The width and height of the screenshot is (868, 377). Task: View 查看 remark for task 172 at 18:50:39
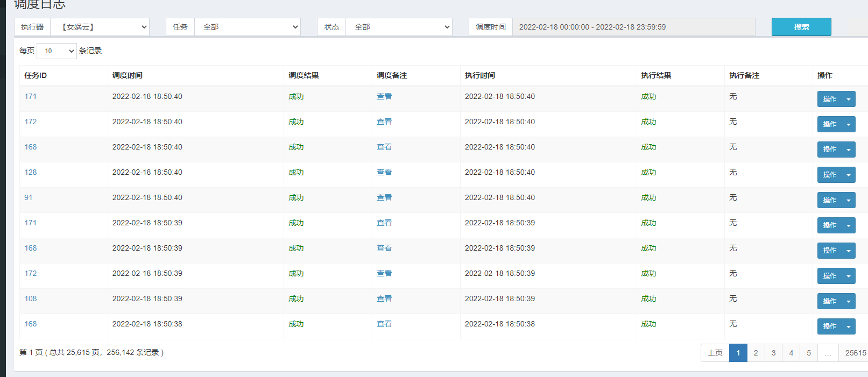click(384, 273)
